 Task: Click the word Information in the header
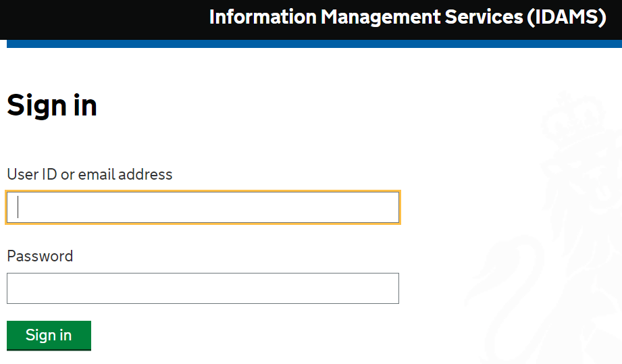(263, 18)
